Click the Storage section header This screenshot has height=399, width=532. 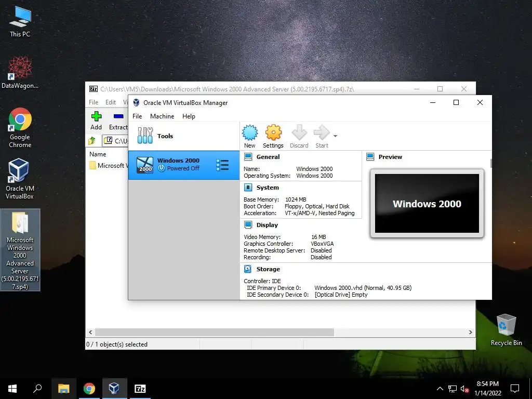[268, 269]
